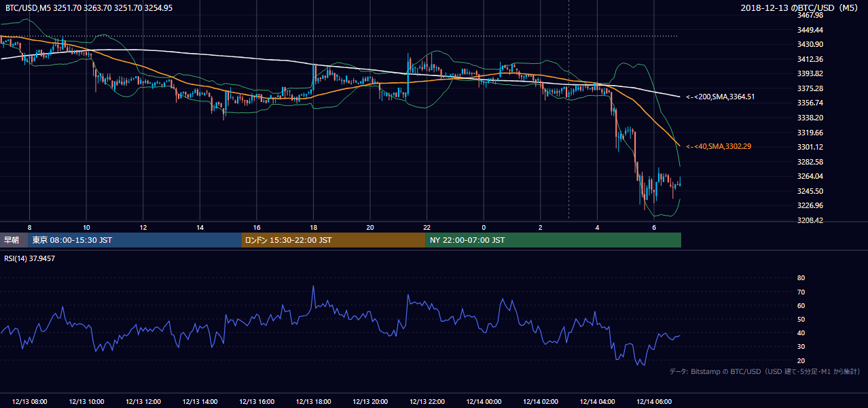Click the hour 12 tick on price chart

(143, 227)
